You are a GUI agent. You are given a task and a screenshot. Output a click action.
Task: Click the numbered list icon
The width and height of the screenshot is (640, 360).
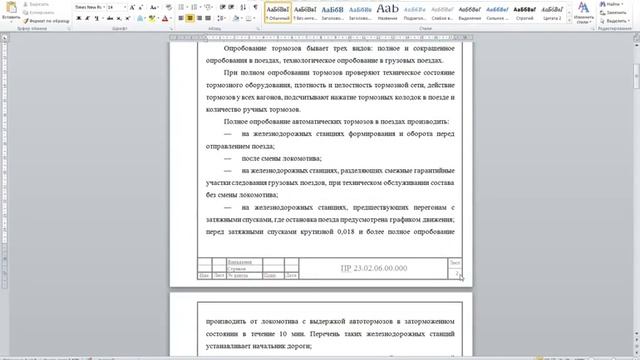click(x=194, y=7)
